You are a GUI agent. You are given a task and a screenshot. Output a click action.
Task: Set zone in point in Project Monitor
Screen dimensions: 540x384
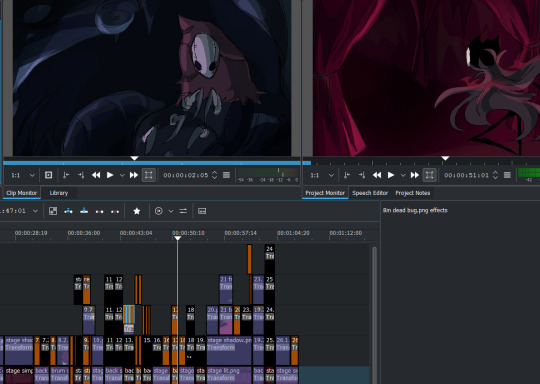(x=347, y=175)
